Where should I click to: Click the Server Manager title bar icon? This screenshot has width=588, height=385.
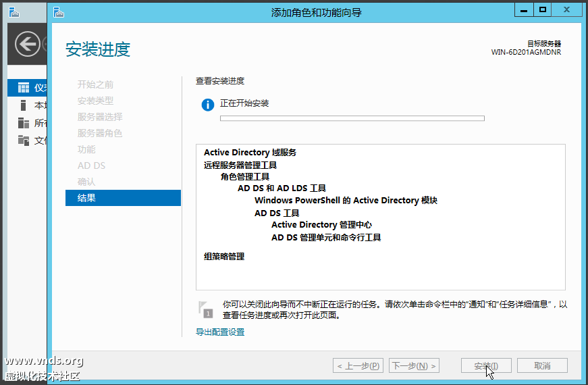pyautogui.click(x=14, y=12)
